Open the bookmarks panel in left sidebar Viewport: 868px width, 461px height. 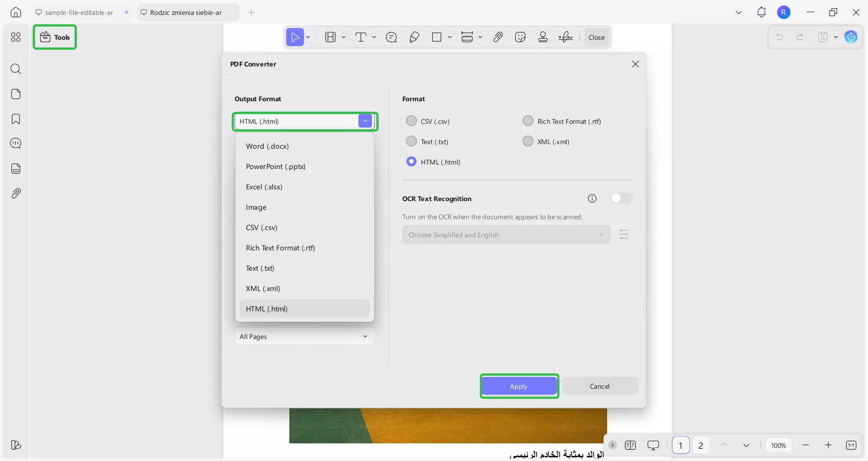16,119
